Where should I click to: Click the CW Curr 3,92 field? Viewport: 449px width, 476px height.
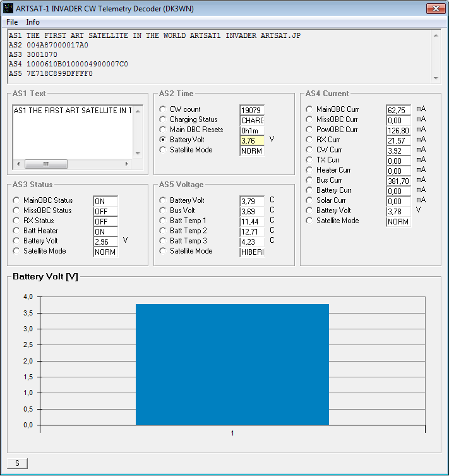[398, 150]
